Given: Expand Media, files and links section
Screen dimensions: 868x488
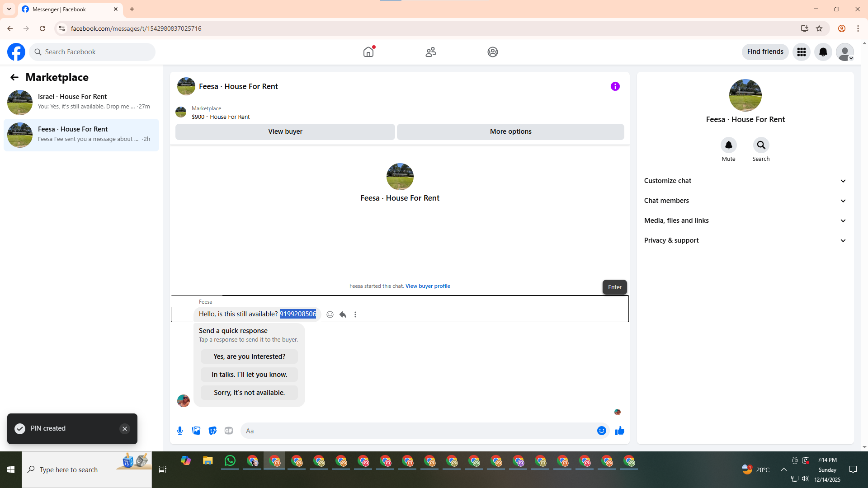Looking at the screenshot, I should [x=745, y=221].
